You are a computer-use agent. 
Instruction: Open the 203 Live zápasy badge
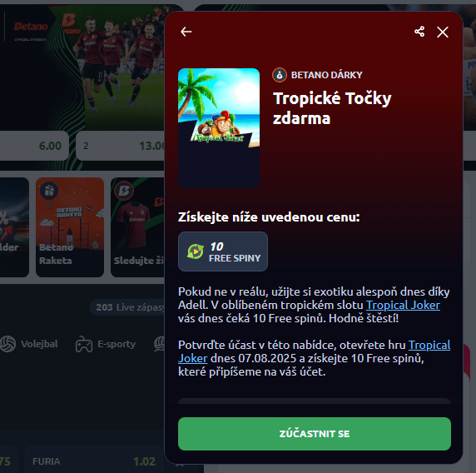[128, 307]
